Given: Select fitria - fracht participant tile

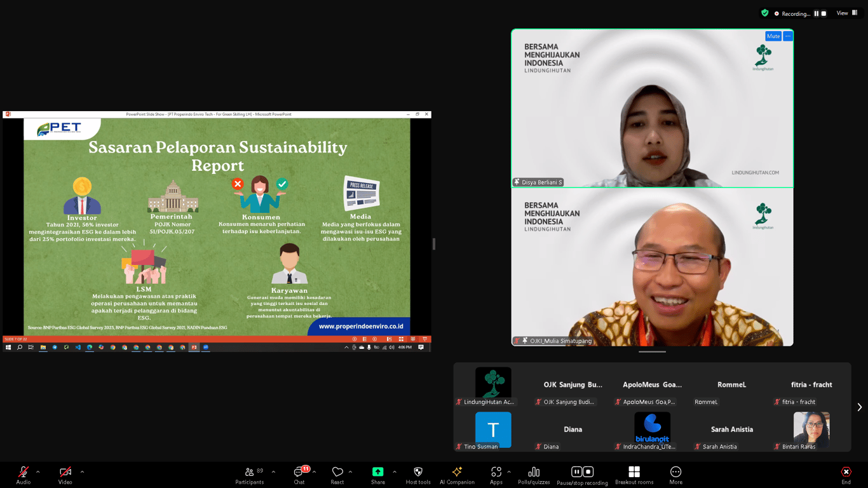Looking at the screenshot, I should (x=811, y=386).
